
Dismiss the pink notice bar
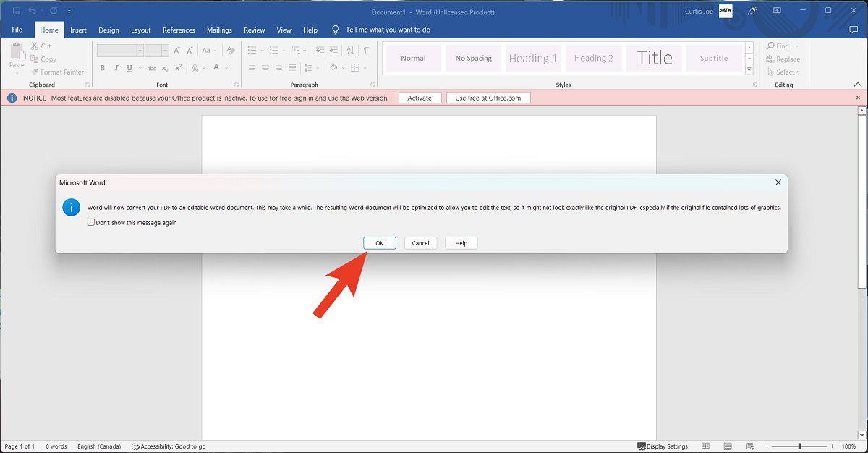click(x=859, y=98)
